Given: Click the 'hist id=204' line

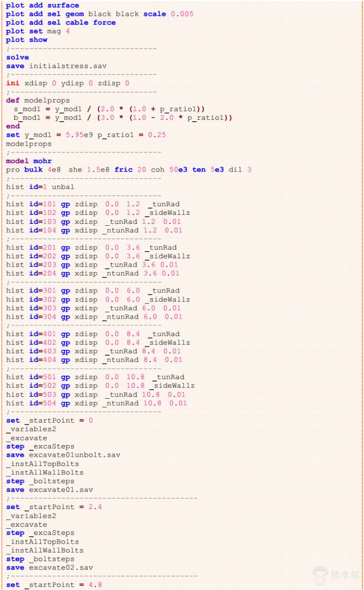Looking at the screenshot, I should [x=93, y=273].
